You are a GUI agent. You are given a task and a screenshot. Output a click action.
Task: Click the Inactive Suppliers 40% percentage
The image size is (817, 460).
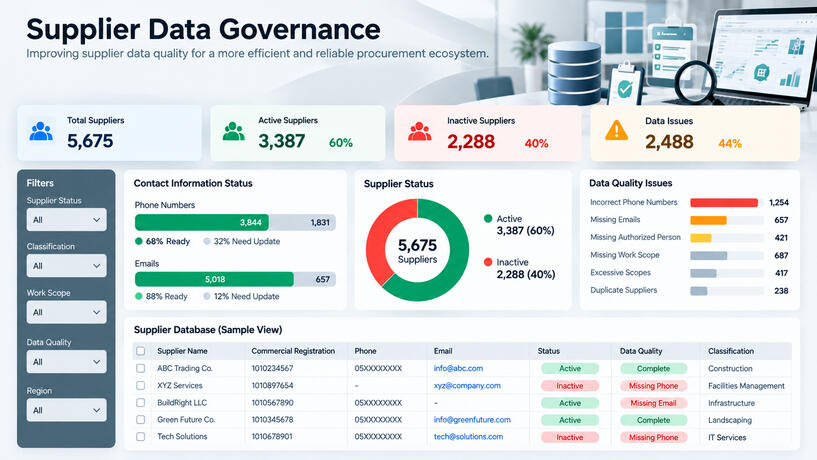[x=537, y=143]
